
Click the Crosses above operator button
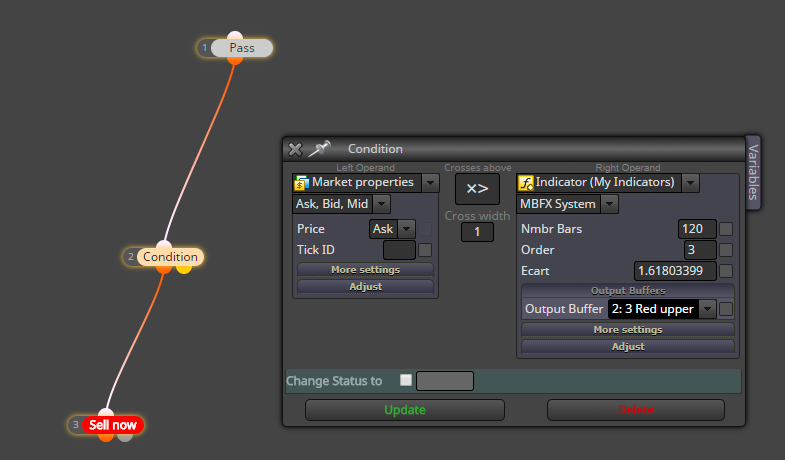click(477, 189)
